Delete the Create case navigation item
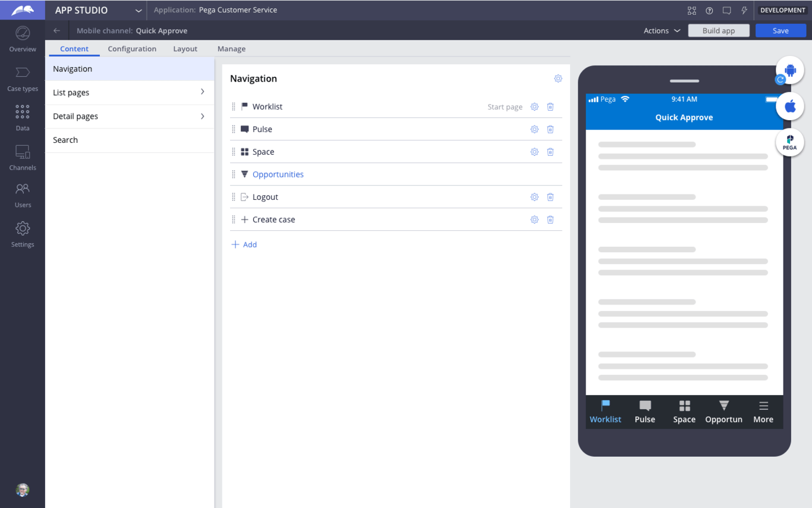Image resolution: width=812 pixels, height=508 pixels. (550, 220)
